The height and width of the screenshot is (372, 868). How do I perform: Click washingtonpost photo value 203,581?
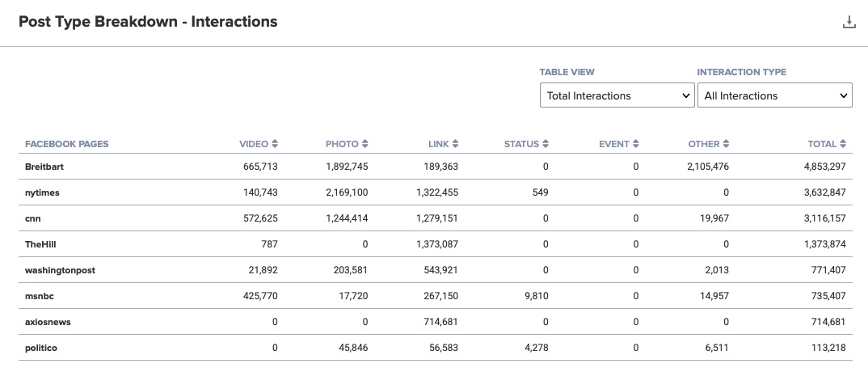pos(350,270)
